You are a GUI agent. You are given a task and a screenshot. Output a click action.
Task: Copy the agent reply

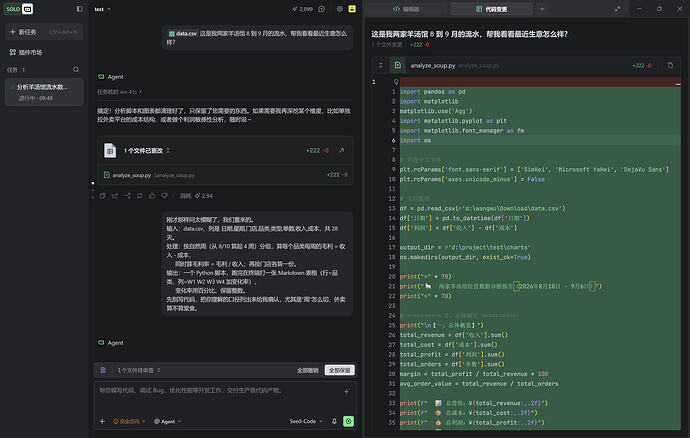(103, 196)
